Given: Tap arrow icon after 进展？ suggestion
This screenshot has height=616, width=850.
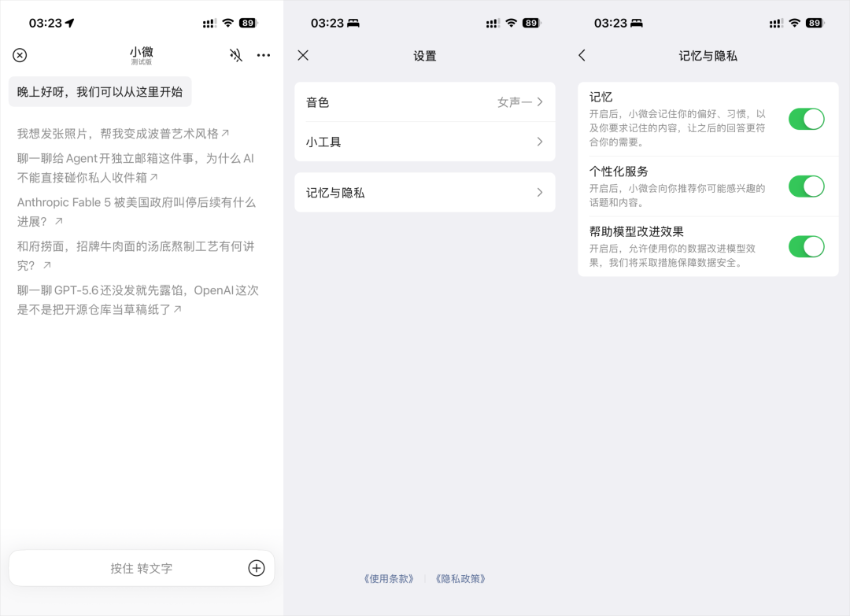Looking at the screenshot, I should [58, 220].
